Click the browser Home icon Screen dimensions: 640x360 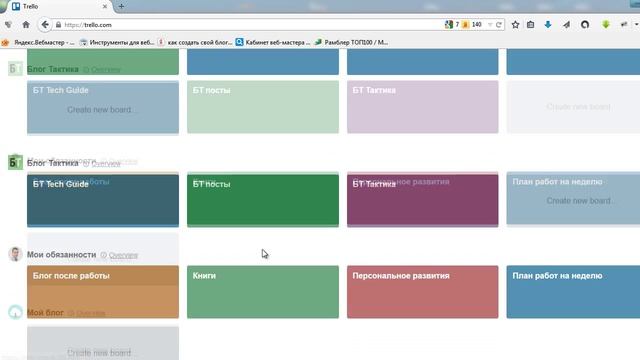pyautogui.click(x=26, y=25)
